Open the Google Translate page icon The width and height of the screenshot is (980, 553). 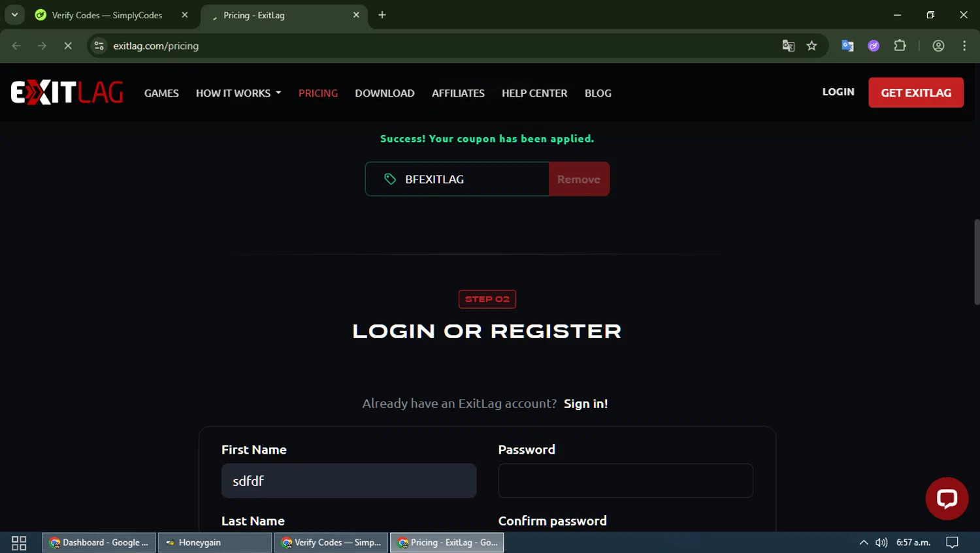coord(789,46)
